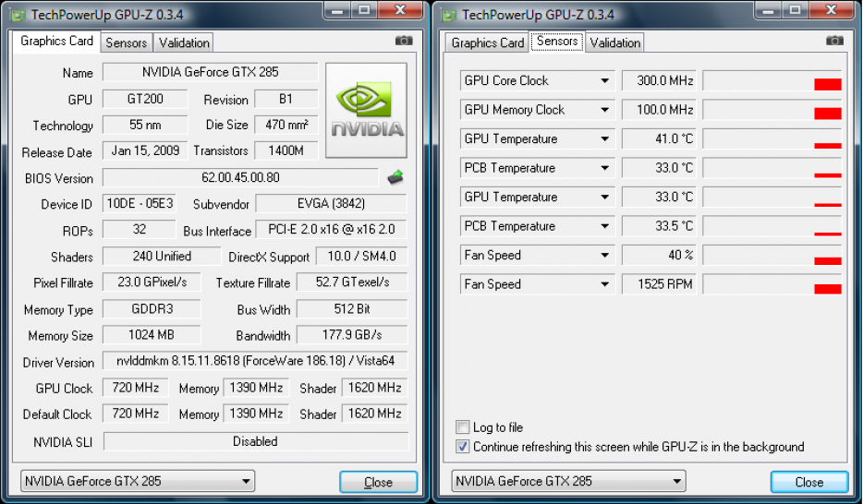This screenshot has height=504, width=863.
Task: Open the Fan Speed RPM sensor dropdown
Action: (605, 284)
